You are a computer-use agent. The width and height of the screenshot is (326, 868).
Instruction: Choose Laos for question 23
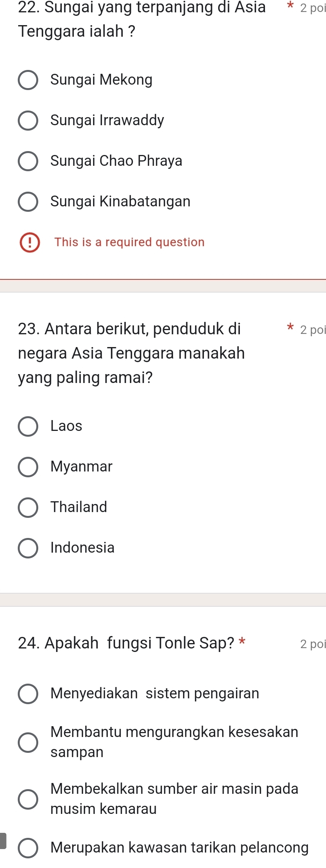coord(28,426)
